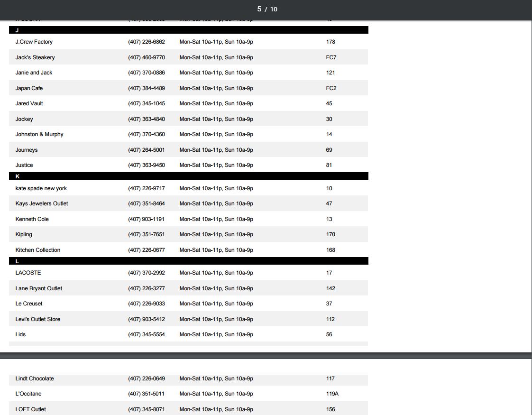This screenshot has width=532, height=415.
Task: Click the Kitchen Collection store name
Action: [x=38, y=250]
